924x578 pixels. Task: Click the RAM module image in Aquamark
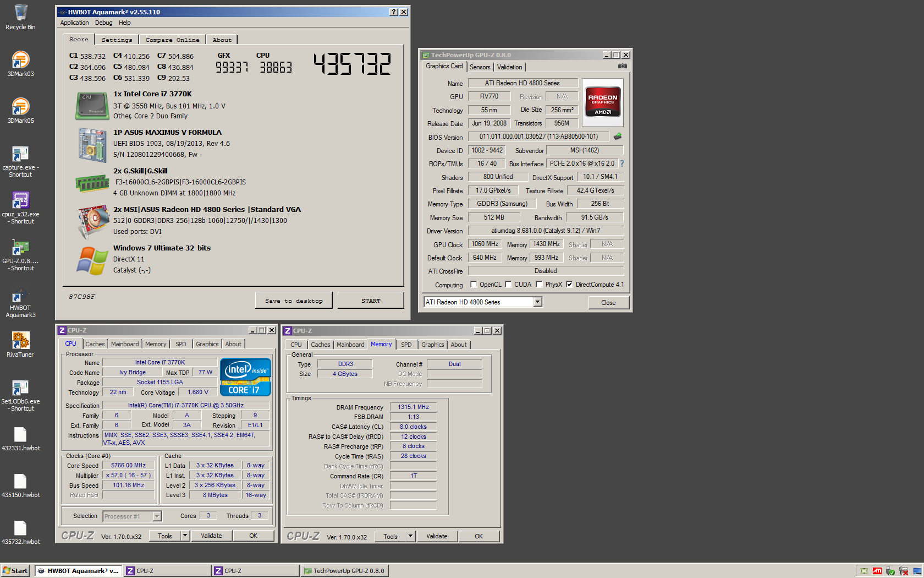tap(92, 183)
